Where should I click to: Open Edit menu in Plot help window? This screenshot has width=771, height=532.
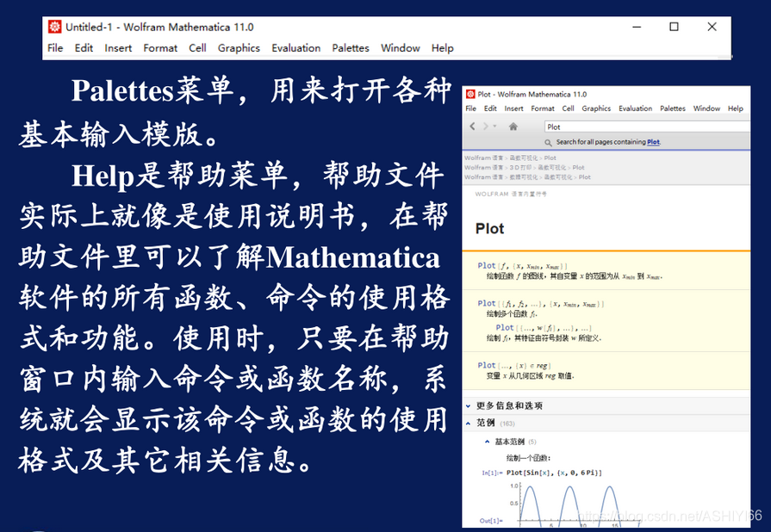490,108
